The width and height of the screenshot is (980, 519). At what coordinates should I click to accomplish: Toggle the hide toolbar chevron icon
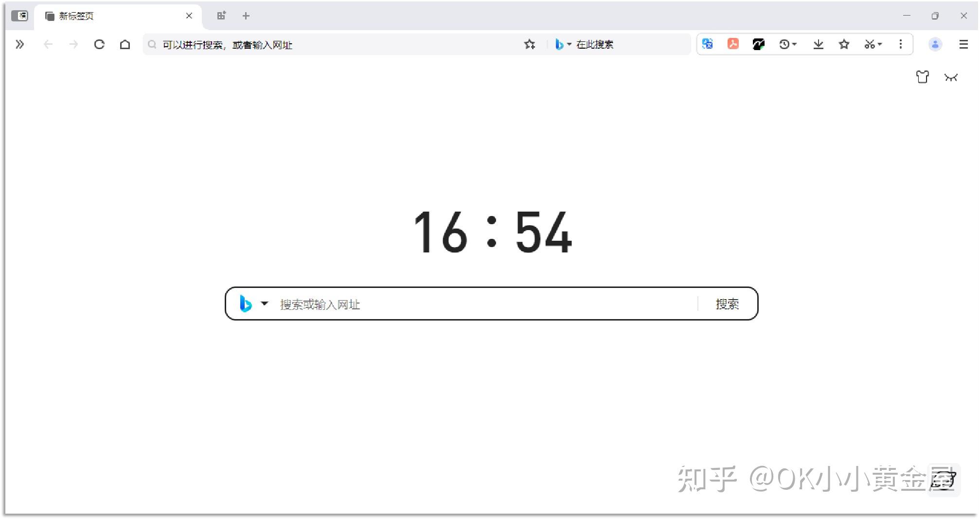click(952, 77)
